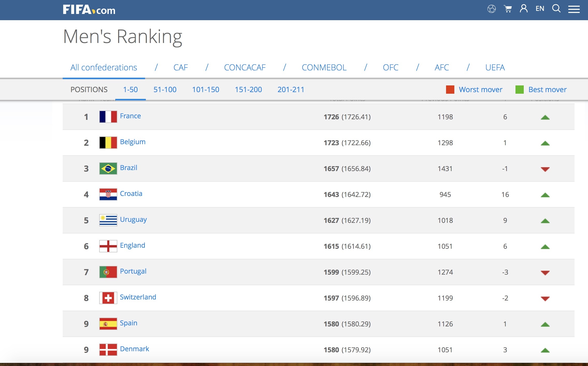The height and width of the screenshot is (366, 588).
Task: Open the Belgium team link
Action: click(133, 142)
